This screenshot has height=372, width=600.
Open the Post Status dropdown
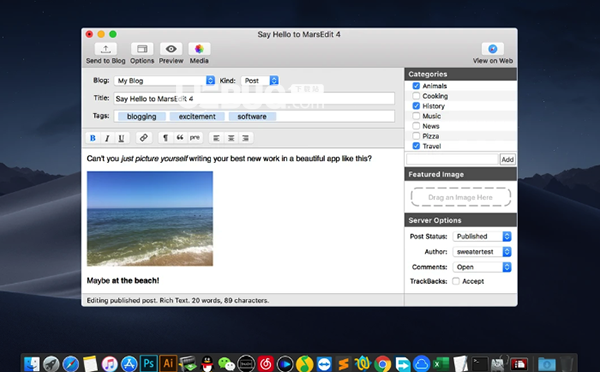tap(482, 236)
